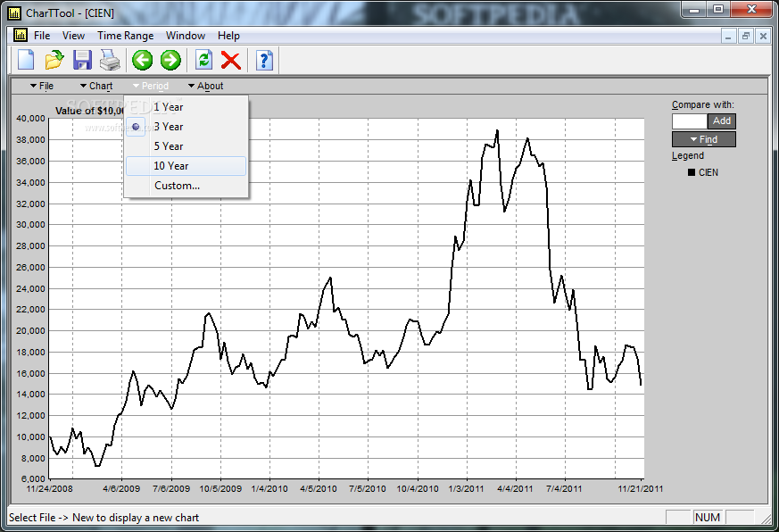Click the red X delete icon
The width and height of the screenshot is (779, 532).
[x=231, y=60]
